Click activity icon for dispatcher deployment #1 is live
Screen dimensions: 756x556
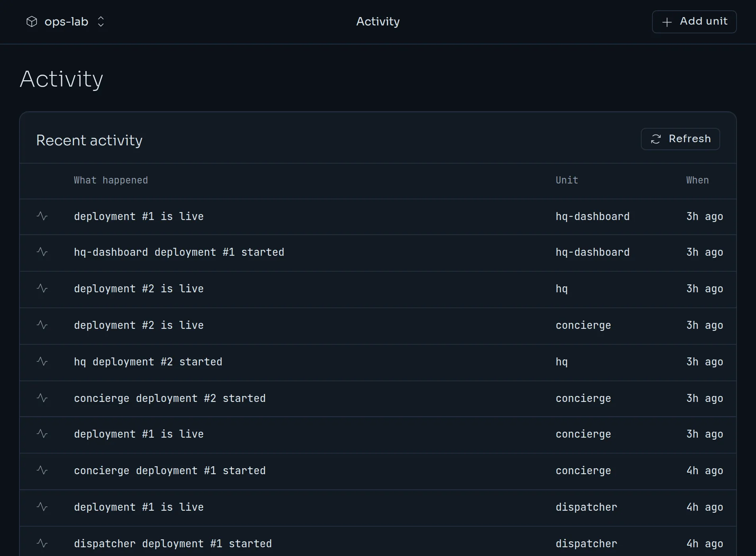42,507
